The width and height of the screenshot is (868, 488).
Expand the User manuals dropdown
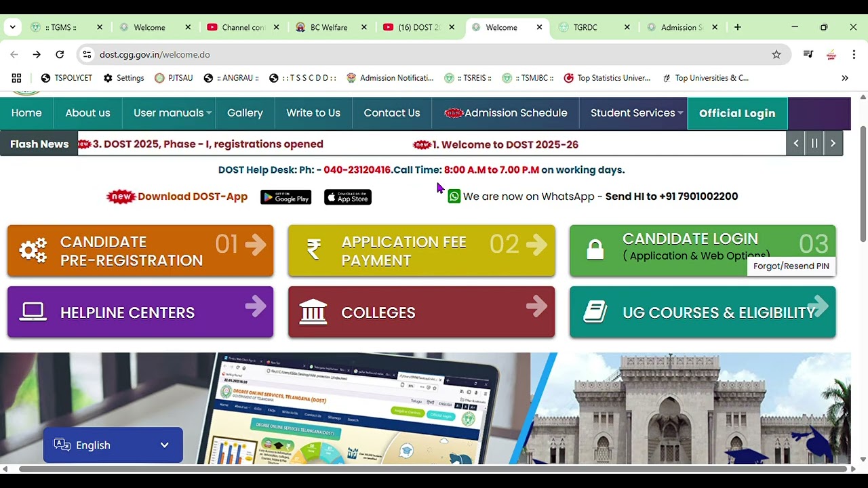pyautogui.click(x=169, y=113)
